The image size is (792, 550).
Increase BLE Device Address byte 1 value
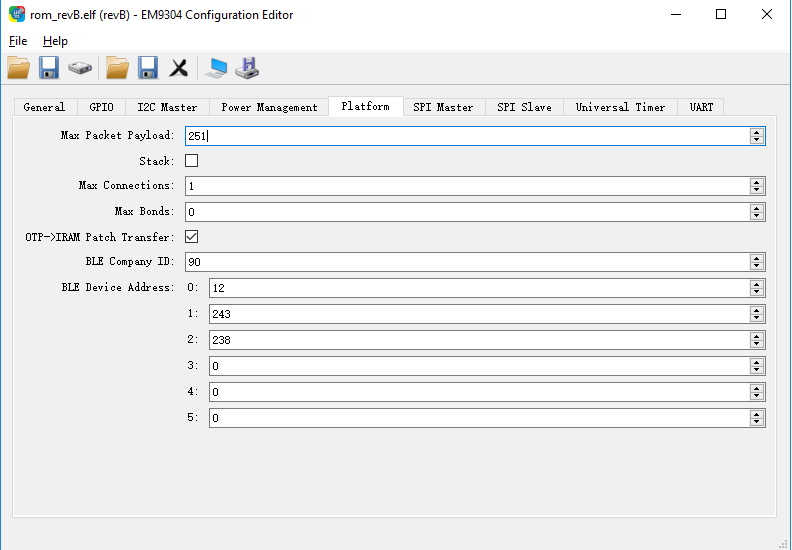pyautogui.click(x=757, y=310)
